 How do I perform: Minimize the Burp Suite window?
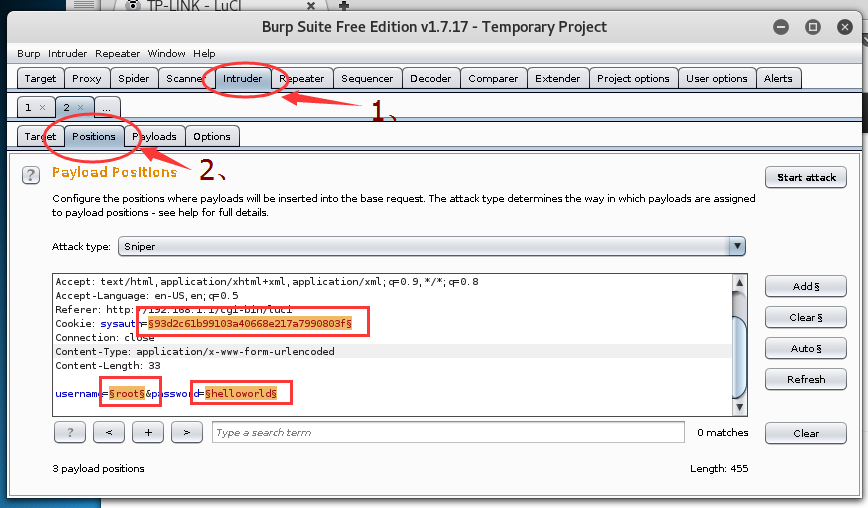point(781,27)
